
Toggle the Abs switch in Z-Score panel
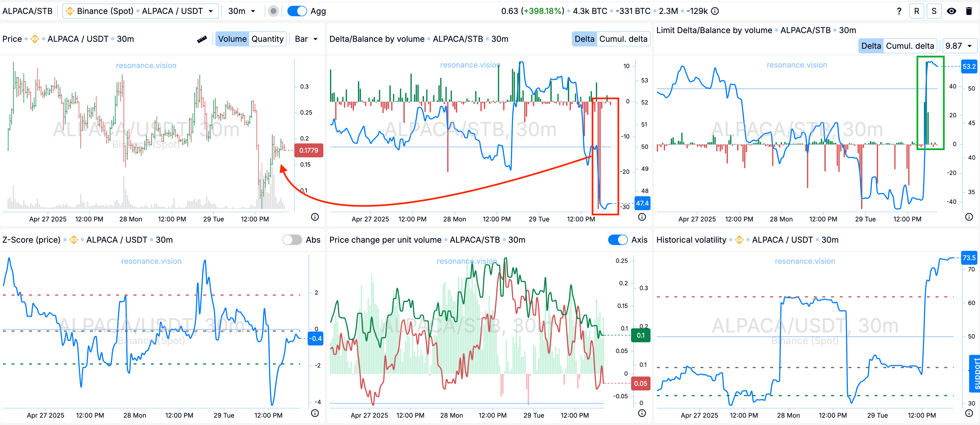292,240
